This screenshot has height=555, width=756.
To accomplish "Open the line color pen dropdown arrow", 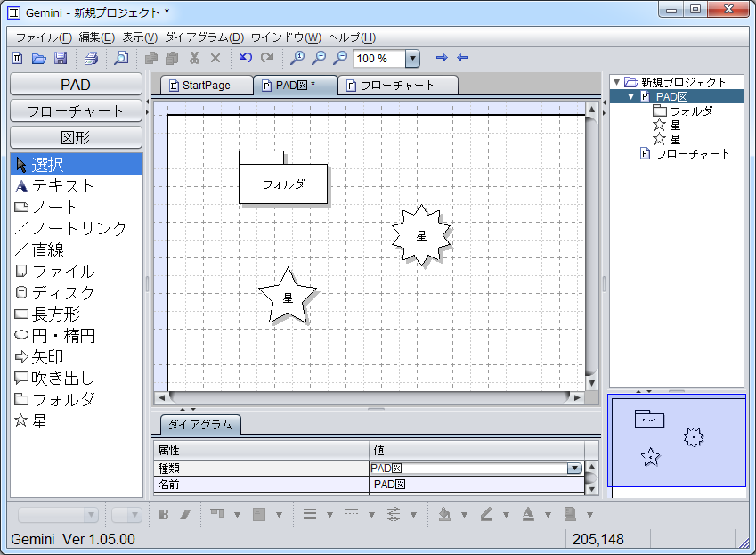I will pos(506,515).
